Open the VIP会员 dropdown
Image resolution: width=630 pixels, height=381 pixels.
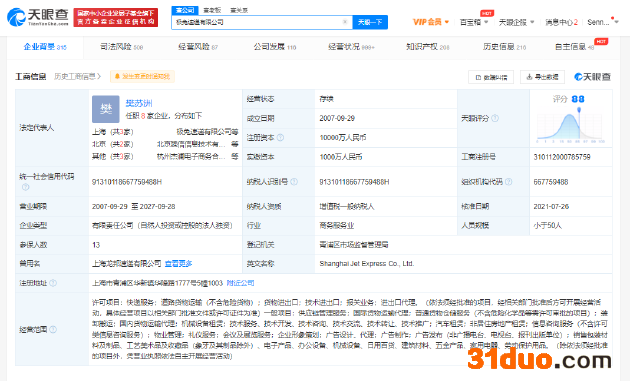point(431,22)
